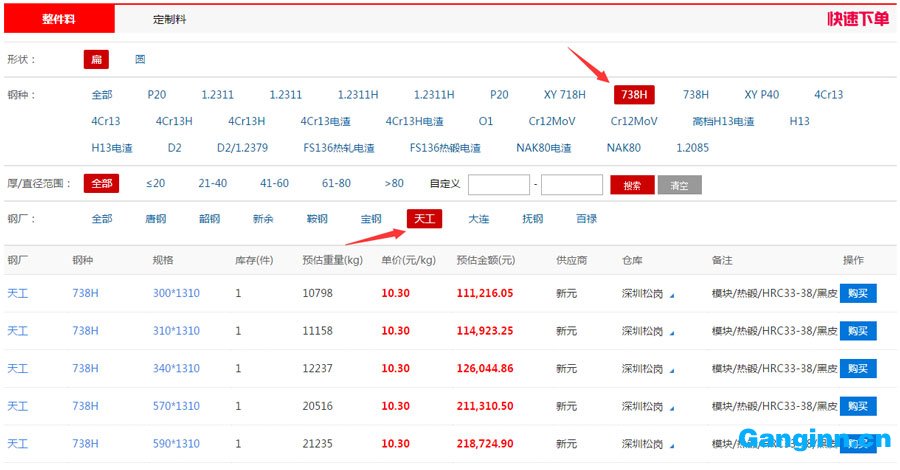The width and height of the screenshot is (900, 470).
Task: Select the 整件料 tab
Action: point(58,19)
